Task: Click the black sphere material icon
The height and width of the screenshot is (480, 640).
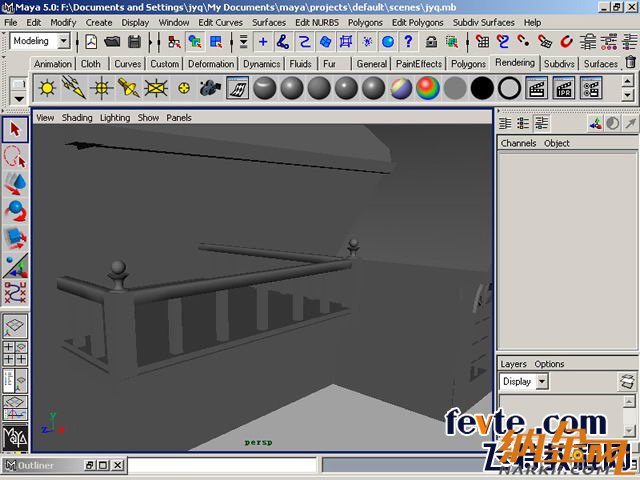Action: coord(483,88)
